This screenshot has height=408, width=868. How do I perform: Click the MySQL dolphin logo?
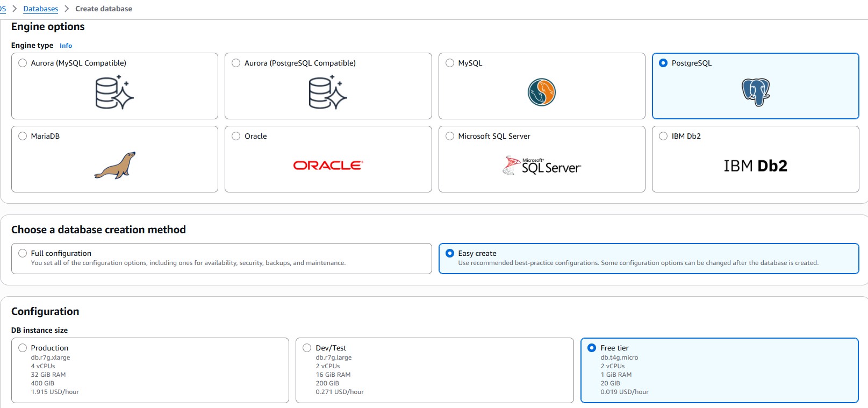[x=541, y=92]
